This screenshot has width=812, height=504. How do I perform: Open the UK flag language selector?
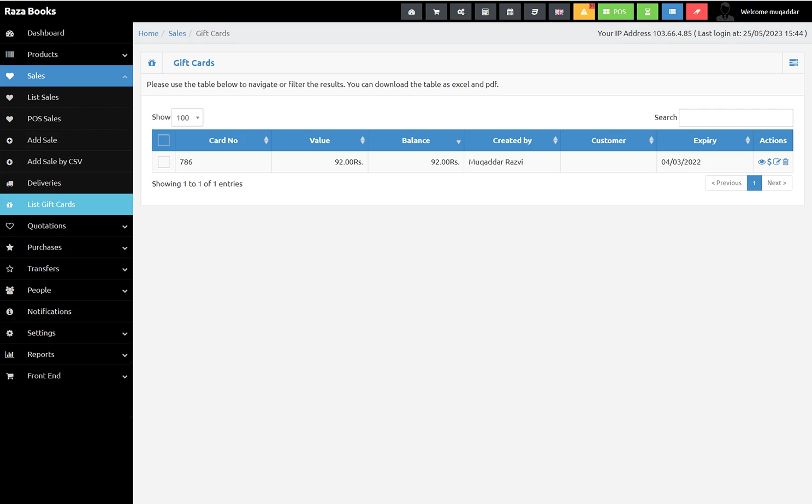(x=559, y=11)
